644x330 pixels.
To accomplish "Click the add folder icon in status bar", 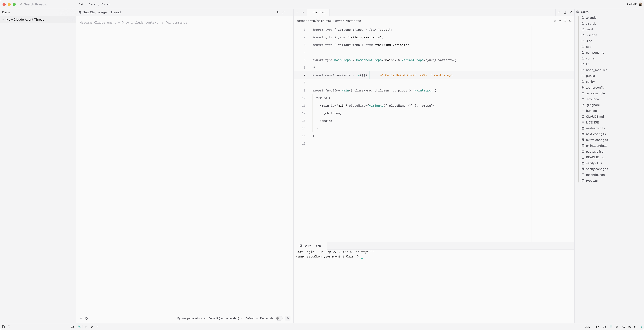I will coord(72,326).
